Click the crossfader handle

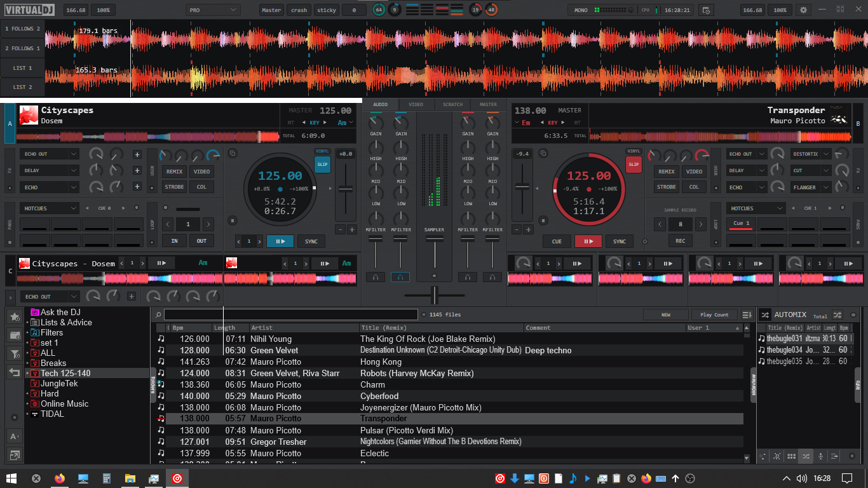435,295
